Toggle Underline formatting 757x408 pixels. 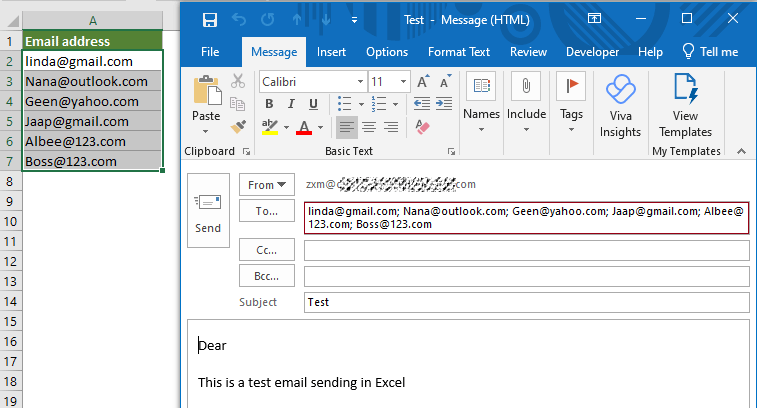(x=313, y=104)
